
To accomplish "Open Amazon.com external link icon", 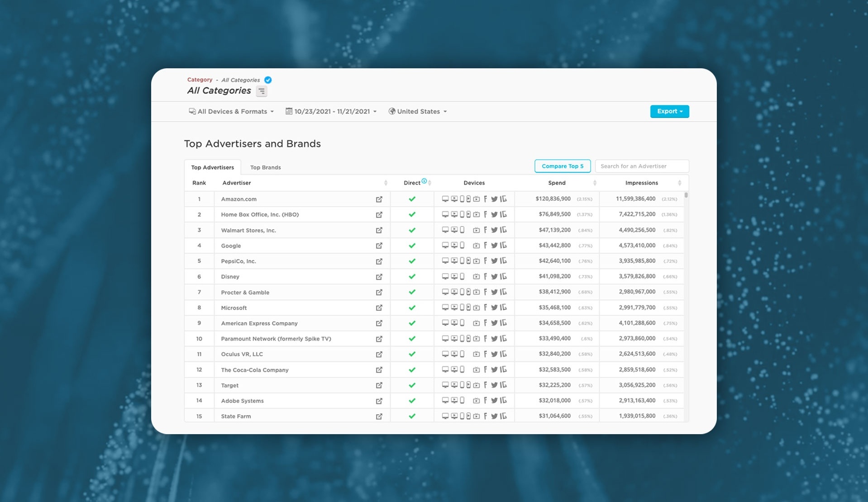I will (379, 199).
